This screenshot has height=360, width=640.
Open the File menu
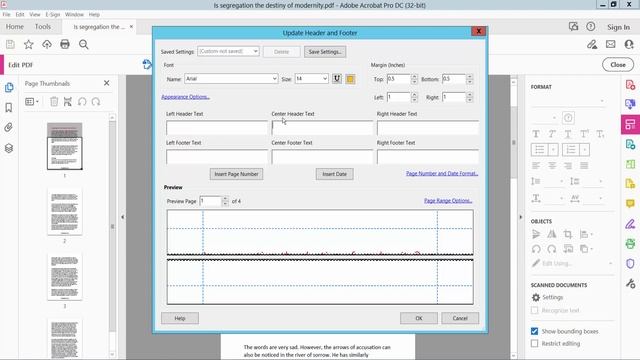(7, 14)
